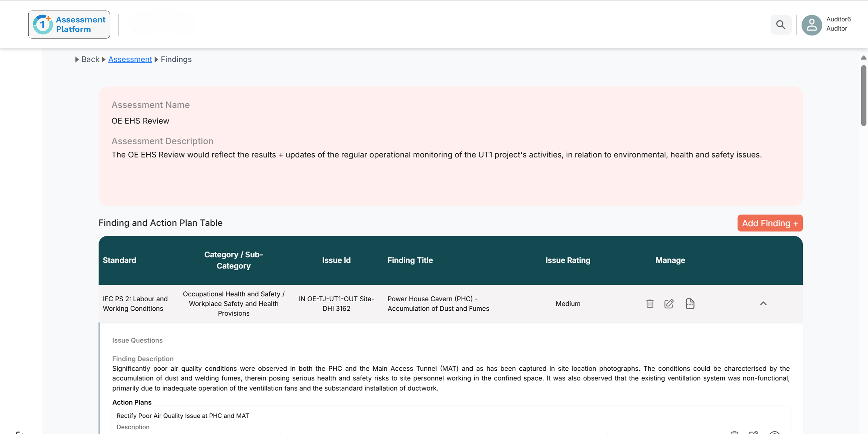Go Back via breadcrumb text
Image resolution: width=868 pixels, height=434 pixels.
[x=90, y=60]
